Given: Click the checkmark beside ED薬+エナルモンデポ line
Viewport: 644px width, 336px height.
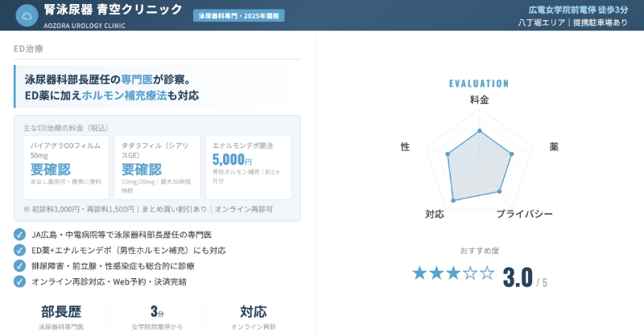Looking at the screenshot, I should [x=19, y=250].
